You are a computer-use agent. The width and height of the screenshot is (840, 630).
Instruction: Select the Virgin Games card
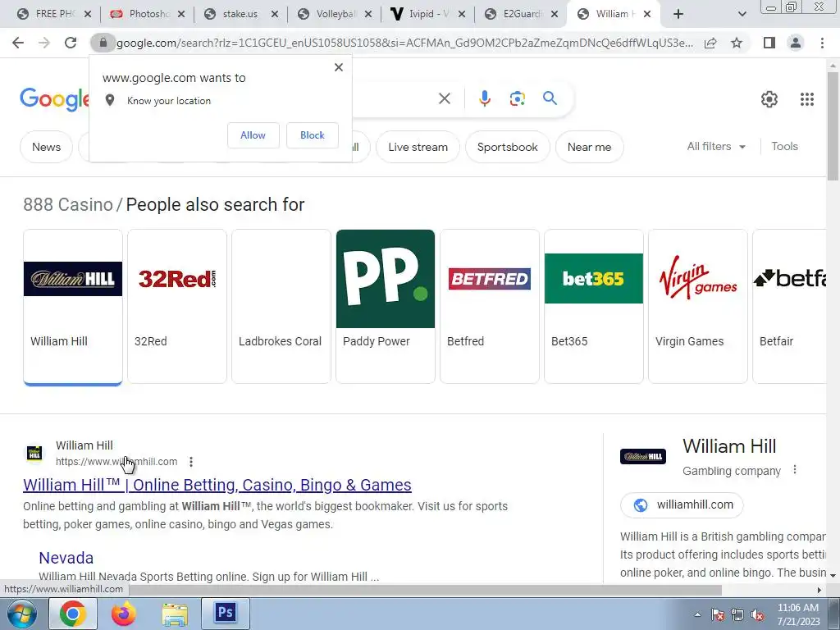pyautogui.click(x=698, y=307)
